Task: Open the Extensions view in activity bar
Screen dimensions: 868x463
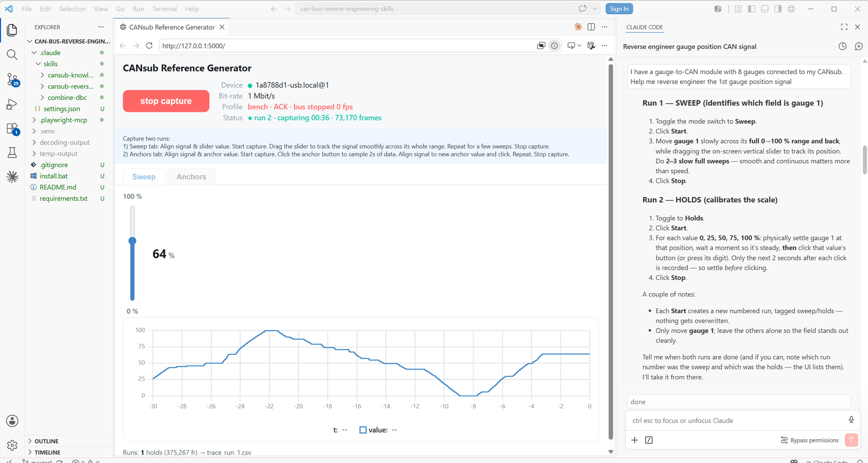Action: tap(12, 129)
